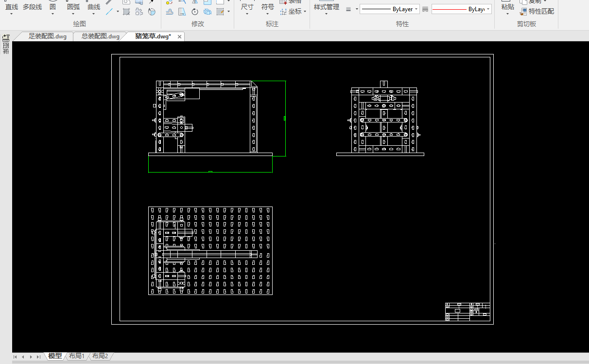Click the wipeout icon in 绘图 panel

point(152,11)
